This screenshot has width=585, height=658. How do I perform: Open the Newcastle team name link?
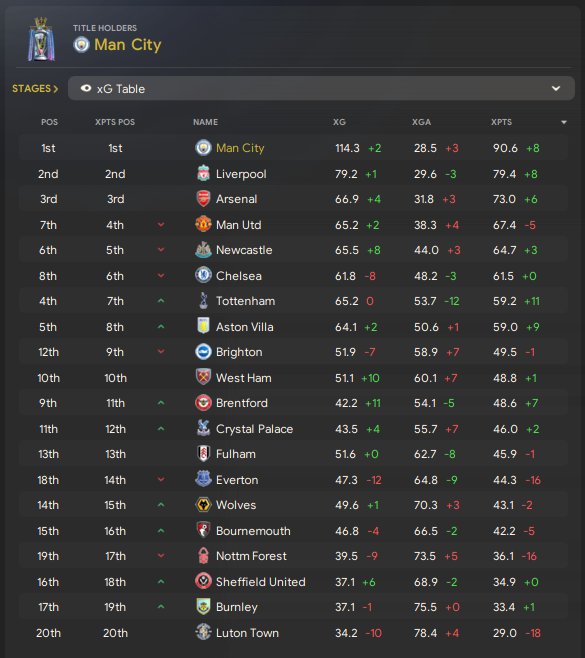tap(244, 250)
